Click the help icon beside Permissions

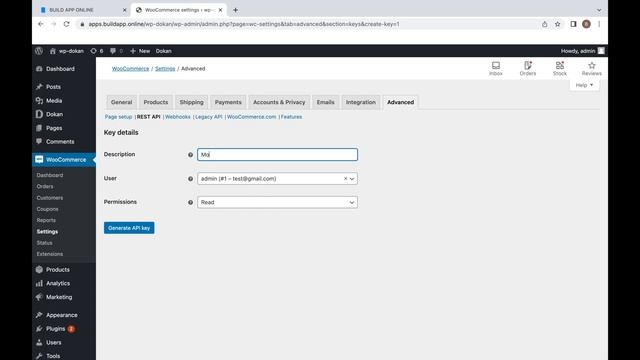[190, 202]
